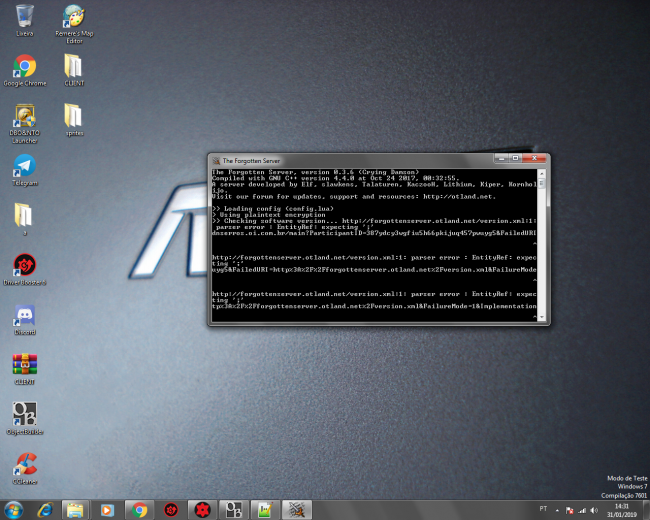Viewport: 650px width, 520px height.
Task: Switch to ObjectBuilder in the taskbar
Action: [x=233, y=510]
